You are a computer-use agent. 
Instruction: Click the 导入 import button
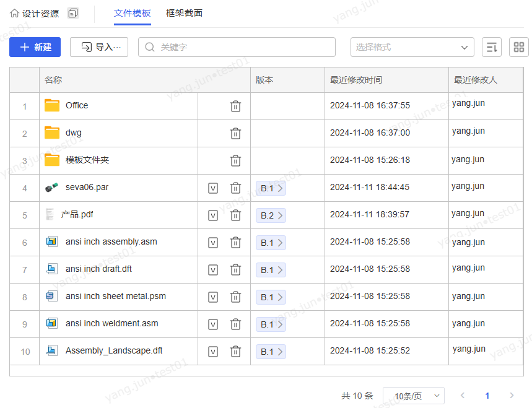pos(99,47)
